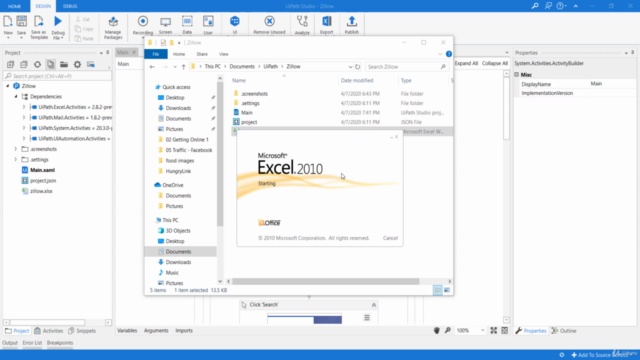Expand the .screenshots folder in Project tree
This screenshot has width=640, height=360.
click(x=16, y=149)
